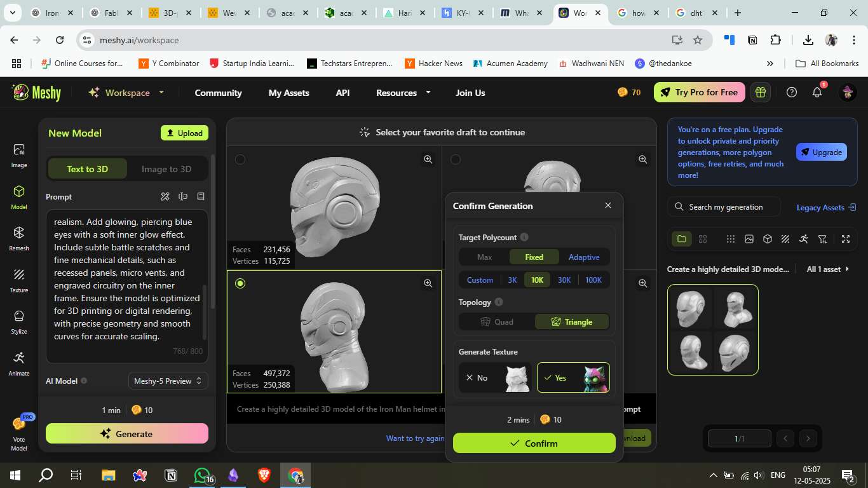This screenshot has width=868, height=488.
Task: Open the Remesh tool
Action: point(19,239)
